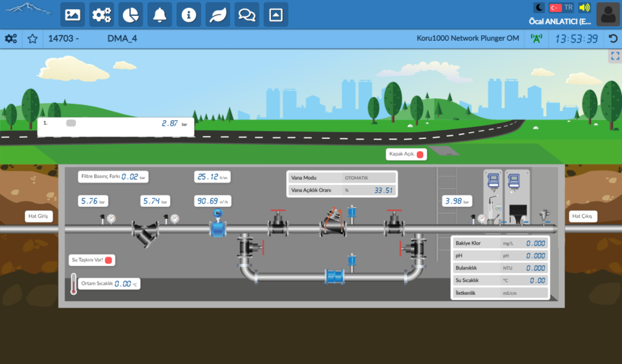Expand the view to fullscreen
Viewport: 622px width, 364px height.
(615, 56)
